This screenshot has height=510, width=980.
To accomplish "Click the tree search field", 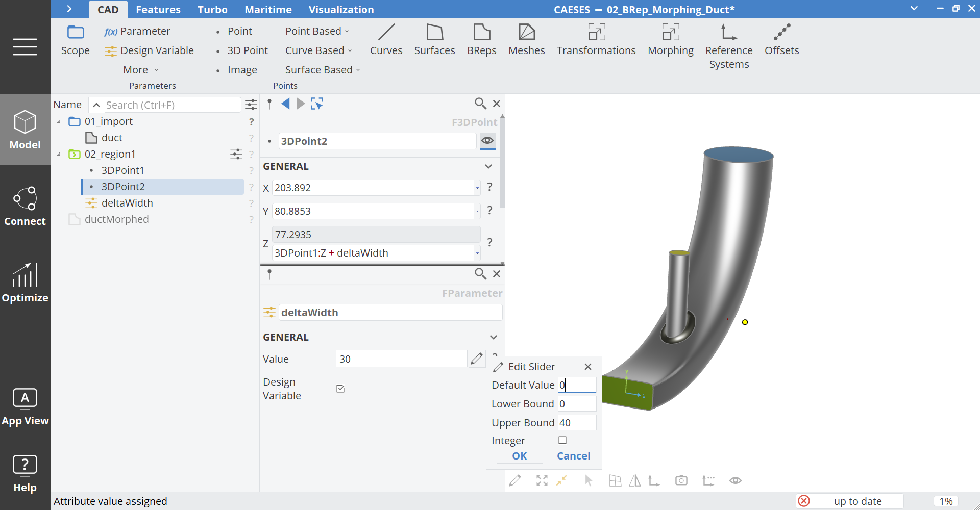I will (172, 105).
